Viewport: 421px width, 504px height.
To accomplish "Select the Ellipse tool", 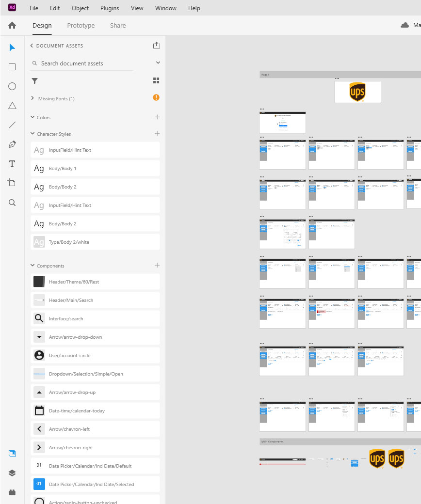I will tap(12, 86).
